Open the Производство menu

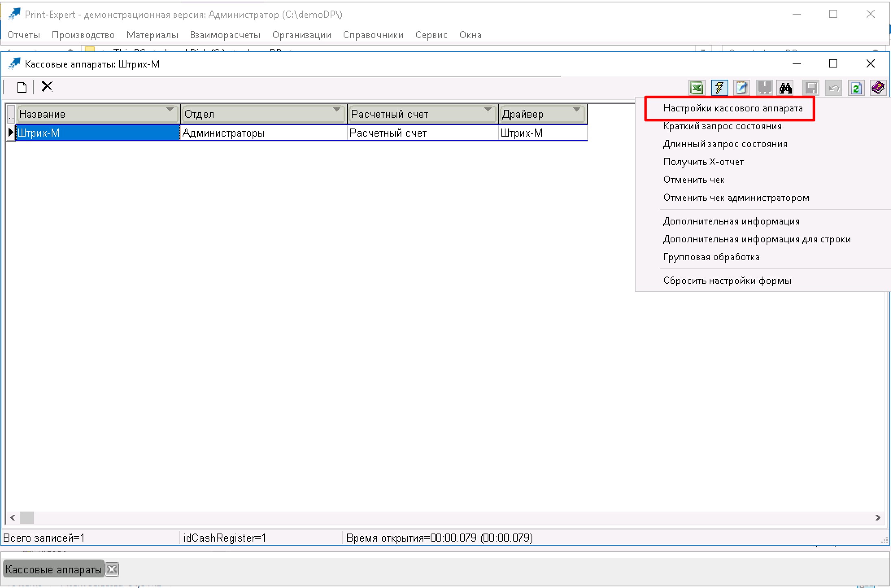[83, 35]
